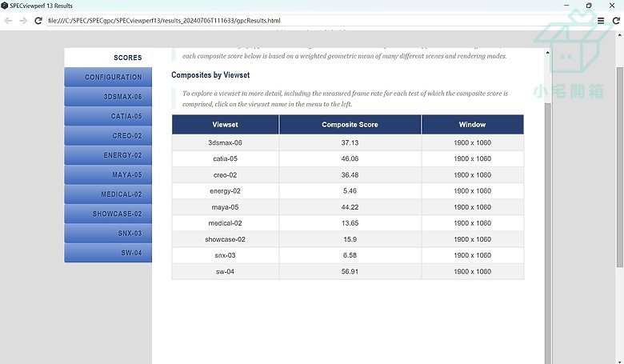This screenshot has height=364, width=624.
Task: Click the bottom scroll-down arrow of page
Action: [x=620, y=362]
